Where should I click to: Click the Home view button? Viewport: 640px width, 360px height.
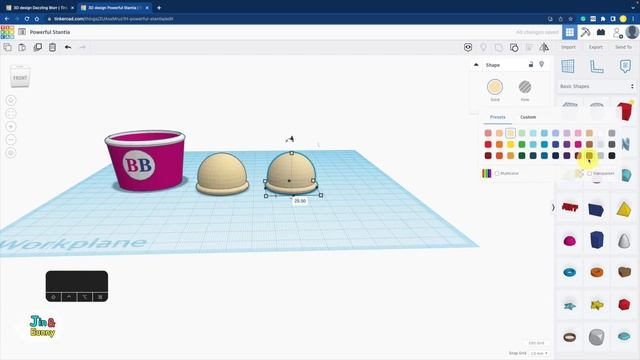click(11, 100)
